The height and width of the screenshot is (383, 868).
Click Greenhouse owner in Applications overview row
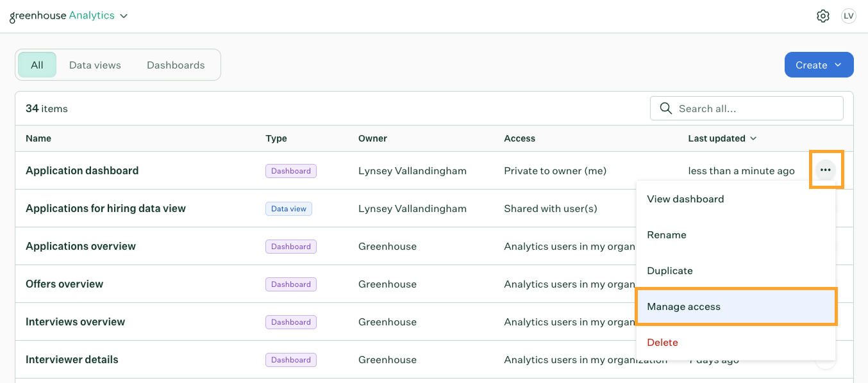pyautogui.click(x=387, y=246)
